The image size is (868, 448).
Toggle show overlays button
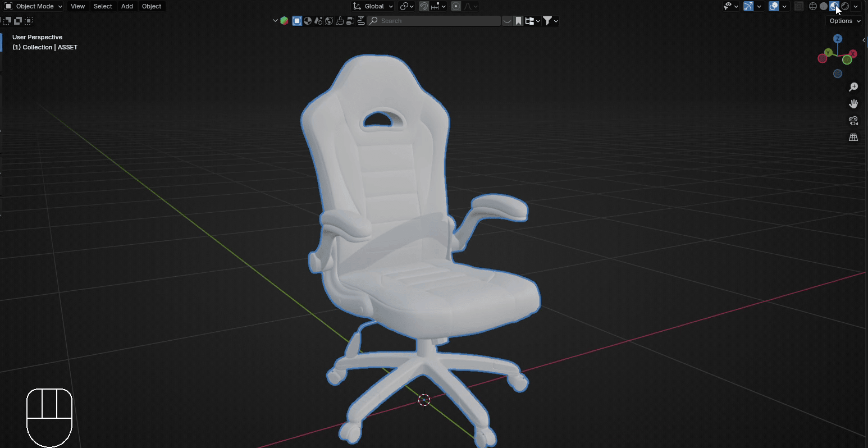tap(774, 6)
